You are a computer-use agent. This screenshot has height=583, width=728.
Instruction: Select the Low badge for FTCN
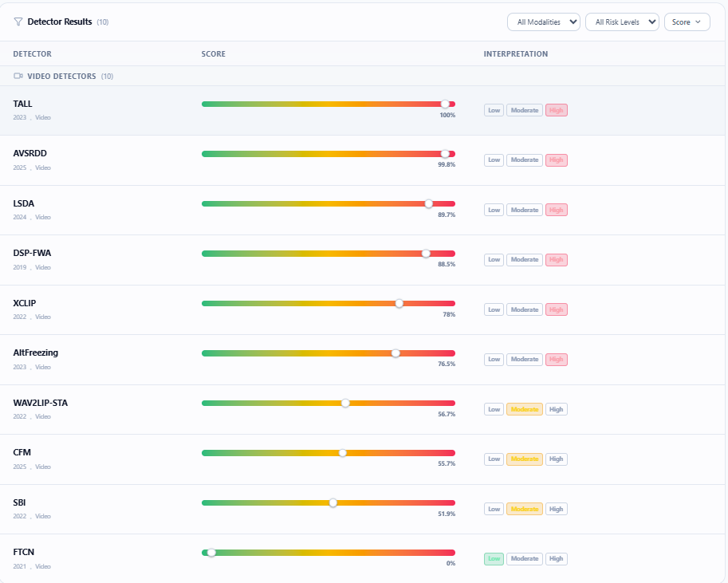click(494, 559)
